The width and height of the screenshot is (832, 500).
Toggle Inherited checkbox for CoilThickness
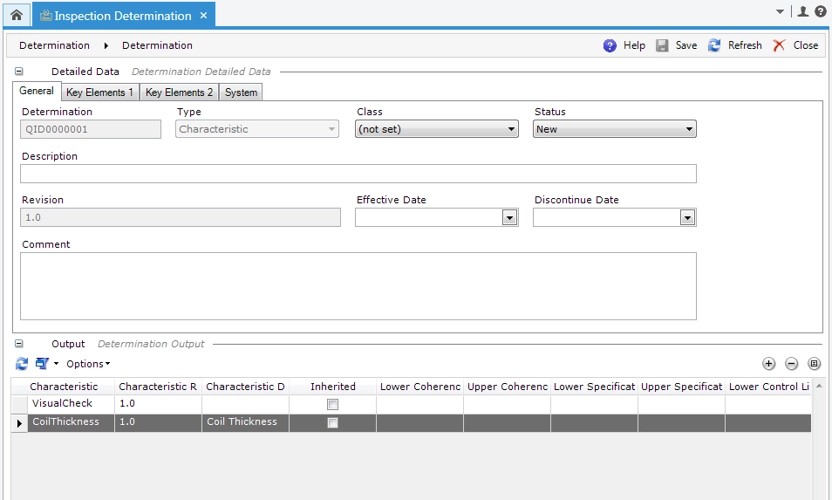tap(333, 423)
